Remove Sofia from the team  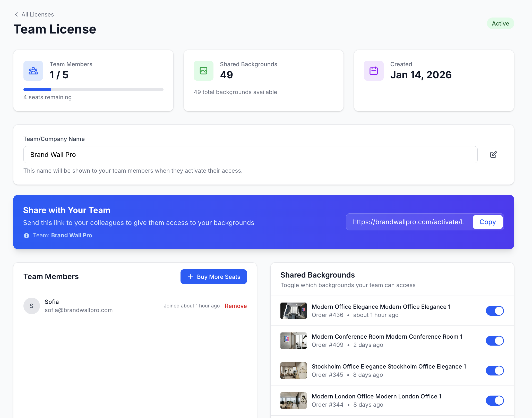[x=236, y=306]
